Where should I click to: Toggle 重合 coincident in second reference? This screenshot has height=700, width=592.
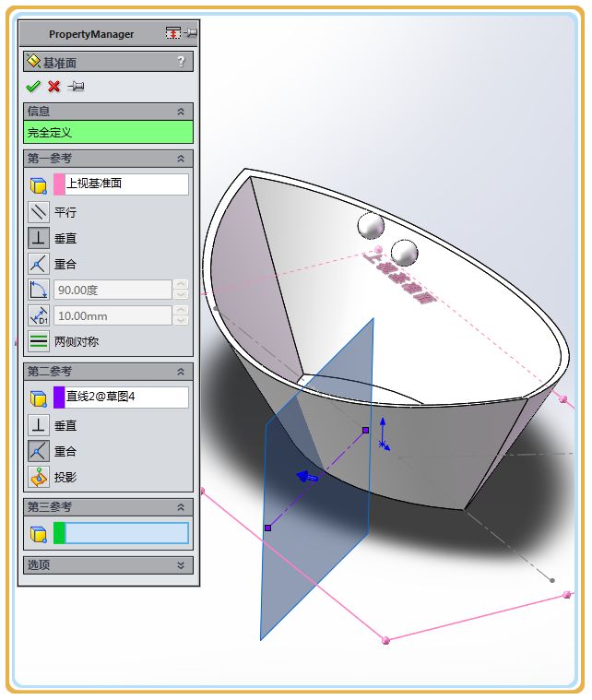pyautogui.click(x=39, y=451)
